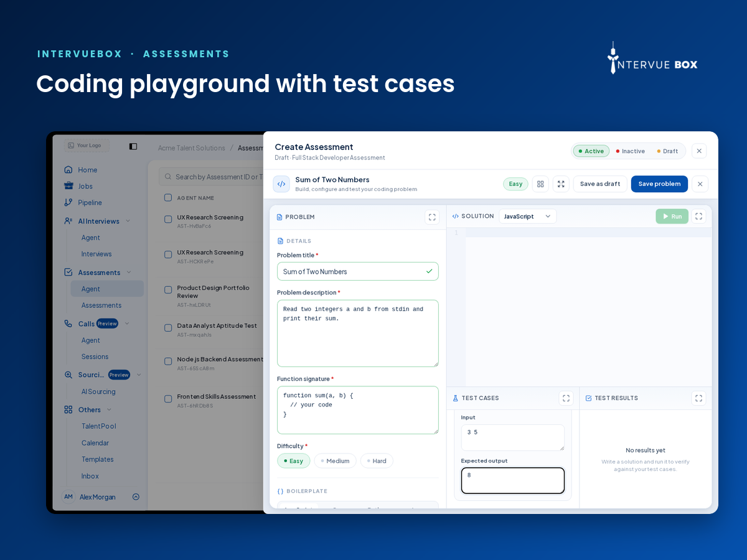The image size is (747, 560).
Task: Click the Others grid icon
Action: point(68,409)
